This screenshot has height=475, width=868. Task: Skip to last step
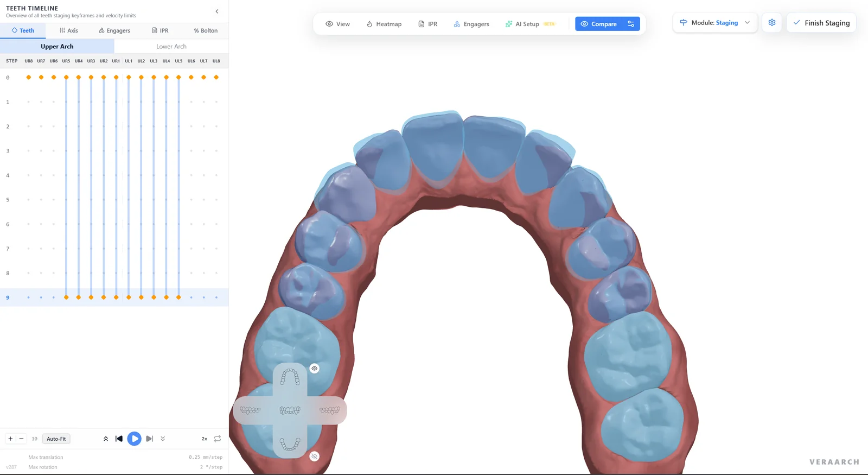[x=149, y=439]
